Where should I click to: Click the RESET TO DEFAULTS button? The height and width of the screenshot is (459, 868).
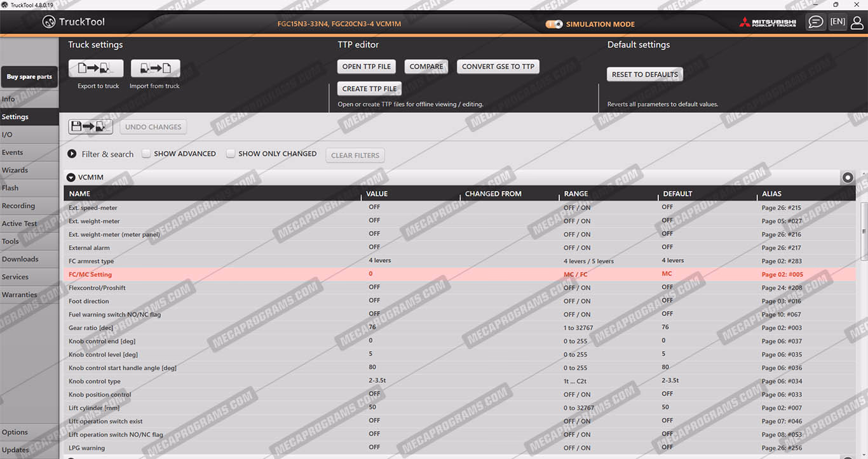click(x=645, y=74)
